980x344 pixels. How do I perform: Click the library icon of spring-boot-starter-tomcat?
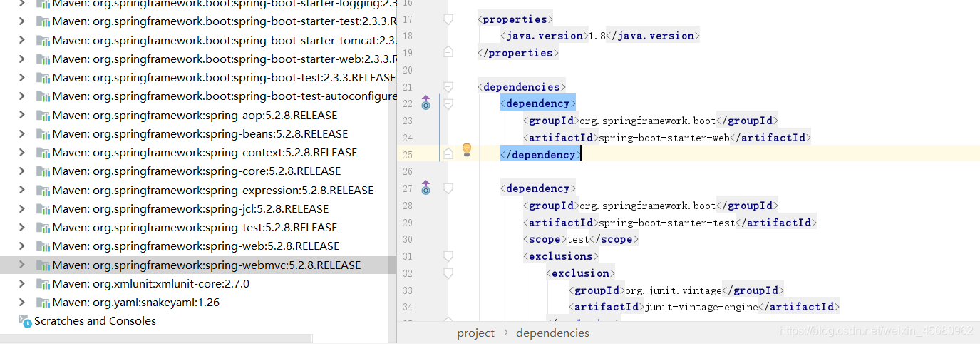point(43,40)
